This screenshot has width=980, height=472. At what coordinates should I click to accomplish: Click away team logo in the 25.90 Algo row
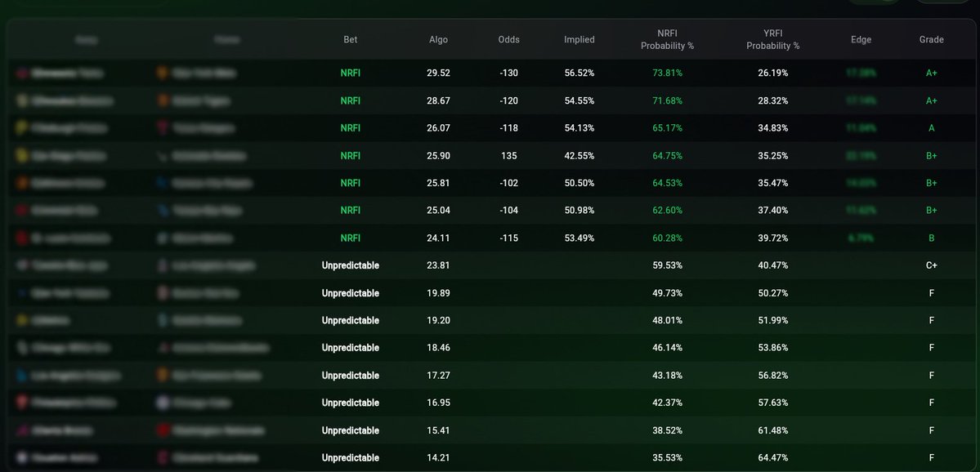coord(23,155)
